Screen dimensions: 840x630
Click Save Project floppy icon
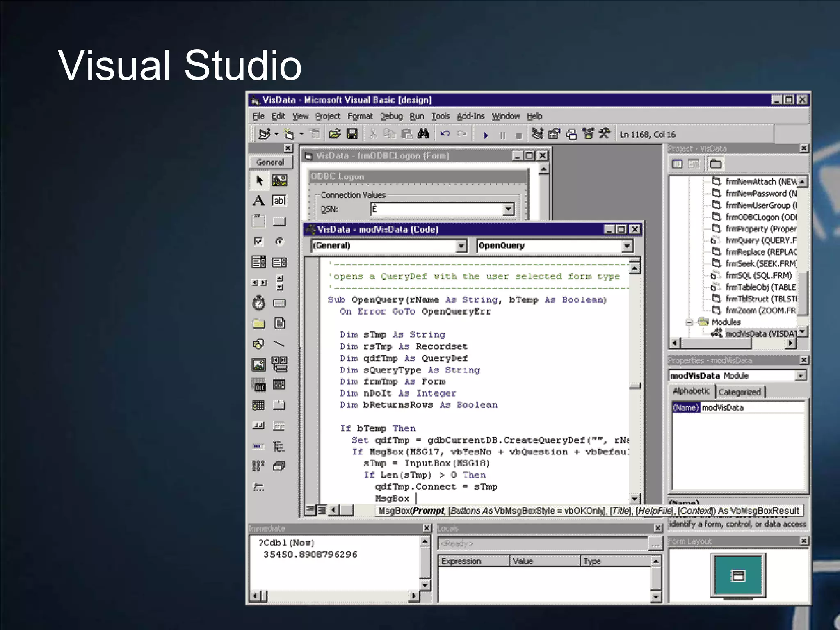pos(352,134)
